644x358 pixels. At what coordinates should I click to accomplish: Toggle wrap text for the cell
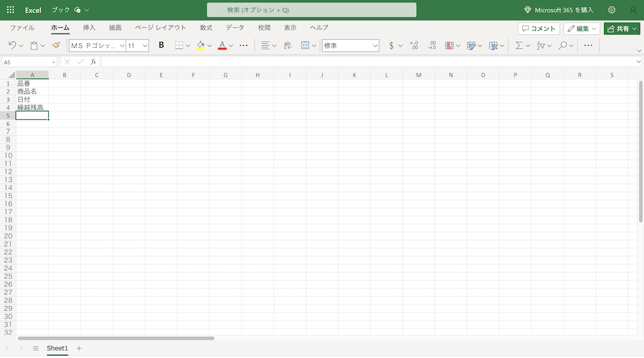(x=287, y=46)
